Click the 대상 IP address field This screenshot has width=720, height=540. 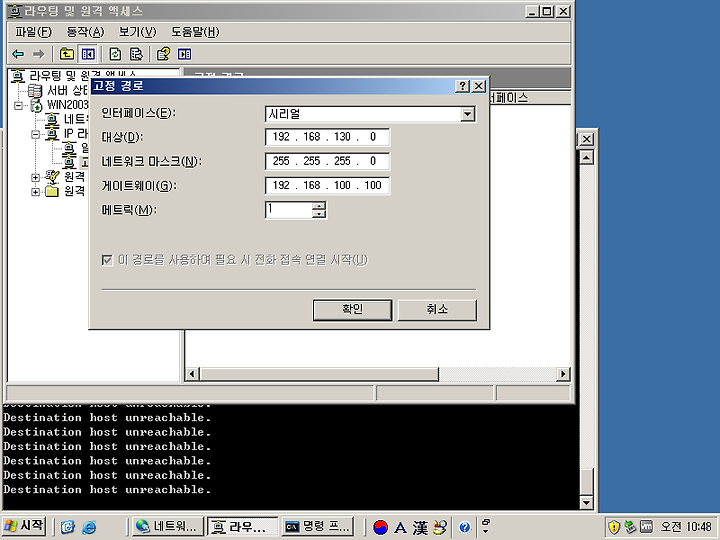click(327, 137)
